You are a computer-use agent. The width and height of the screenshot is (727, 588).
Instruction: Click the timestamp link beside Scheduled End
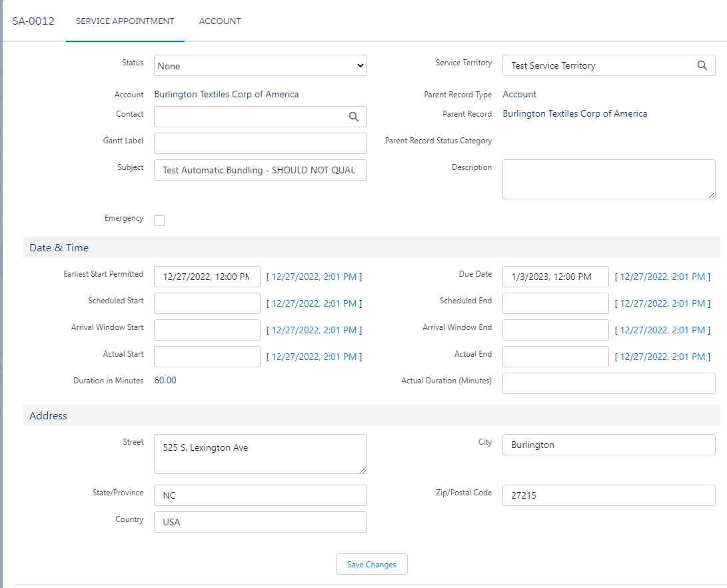click(663, 303)
